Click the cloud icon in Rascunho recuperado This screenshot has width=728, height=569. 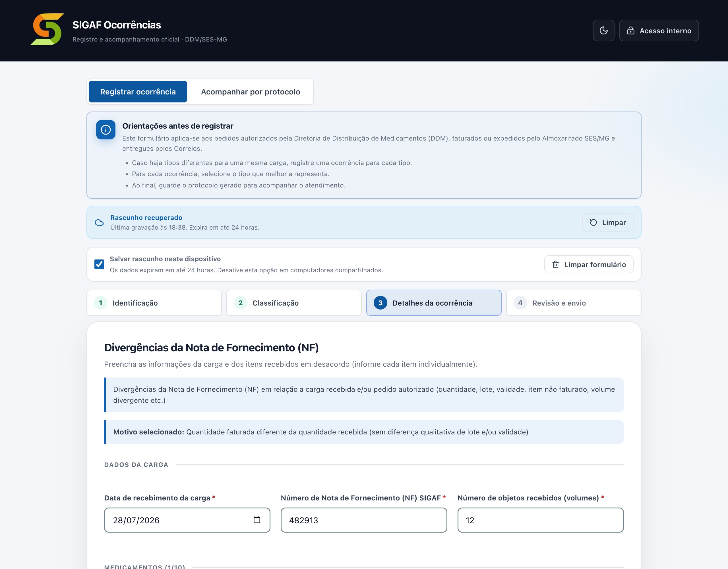coord(99,222)
